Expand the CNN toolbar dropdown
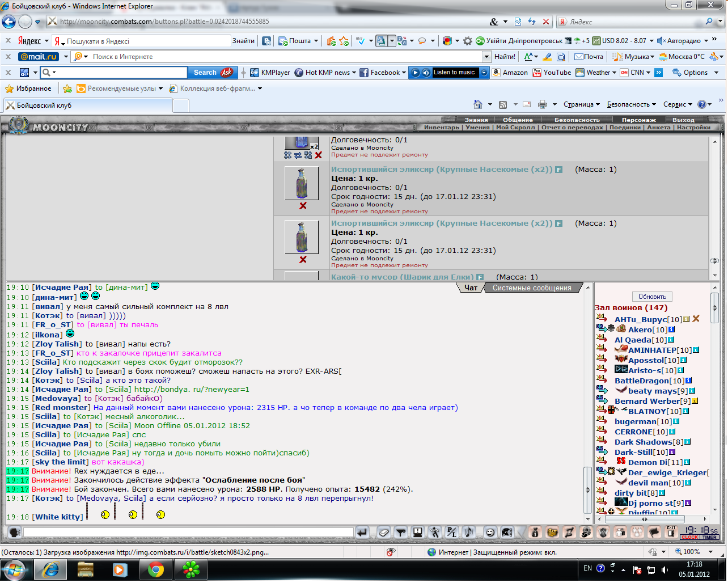Image resolution: width=728 pixels, height=583 pixels. pos(649,73)
